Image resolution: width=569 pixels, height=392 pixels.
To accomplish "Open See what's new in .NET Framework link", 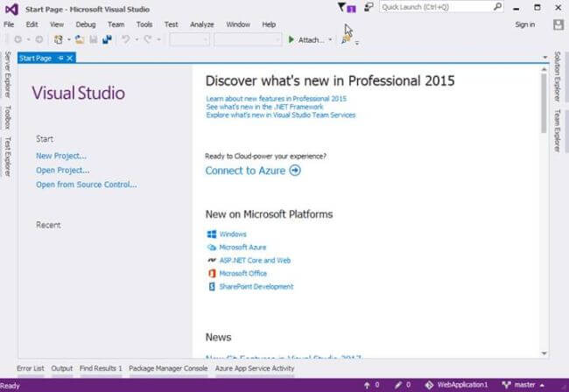I will 264,107.
